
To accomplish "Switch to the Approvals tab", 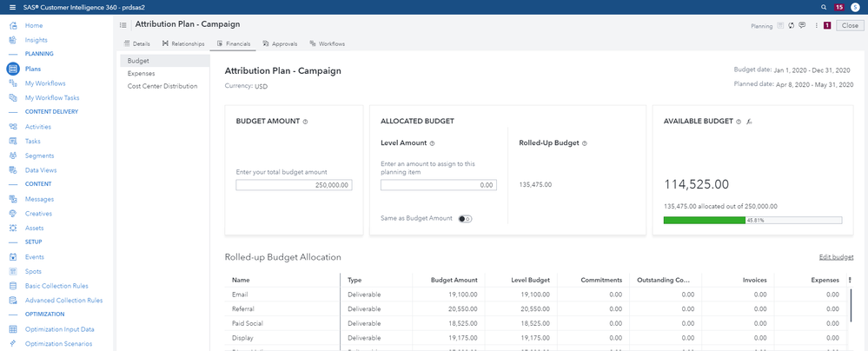I will coord(280,43).
